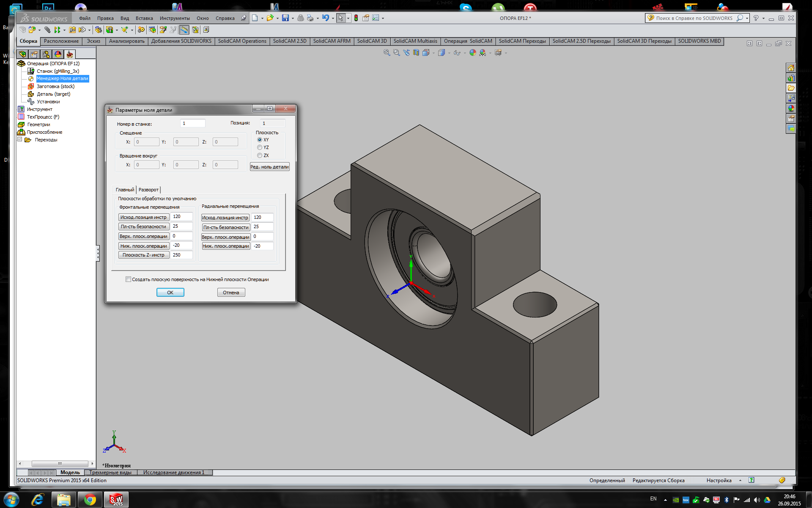Open dropdown arrow next to the New document icon
Image resolution: width=812 pixels, height=508 pixels.
pos(262,18)
